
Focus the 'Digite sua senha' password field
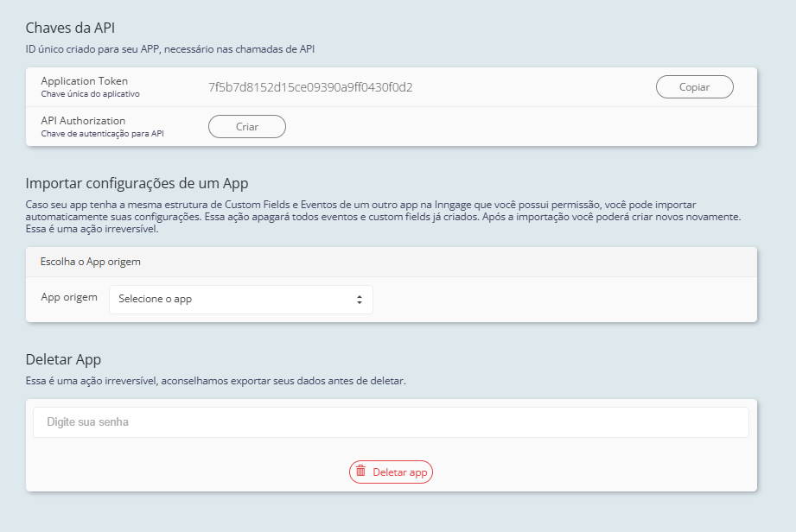pyautogui.click(x=391, y=422)
